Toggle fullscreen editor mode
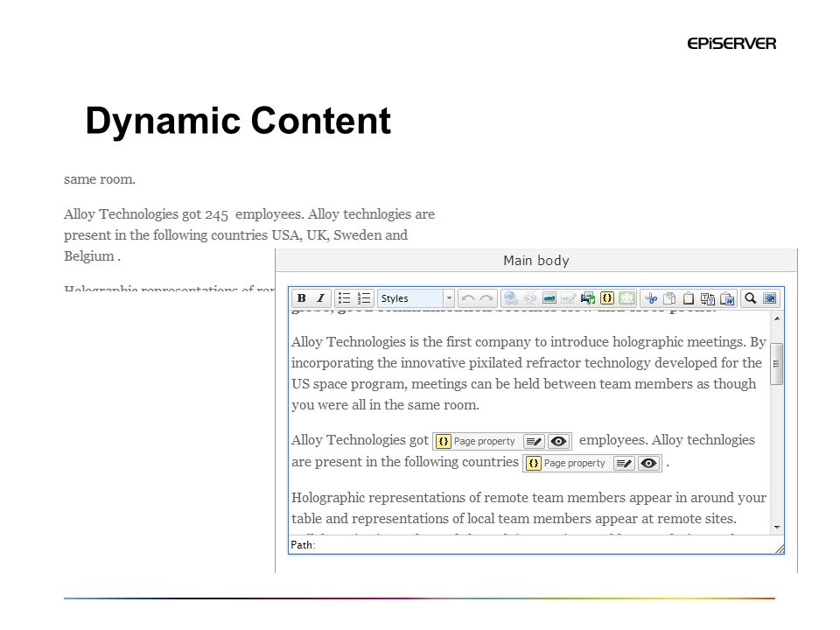This screenshot has width=840, height=630. (x=770, y=298)
